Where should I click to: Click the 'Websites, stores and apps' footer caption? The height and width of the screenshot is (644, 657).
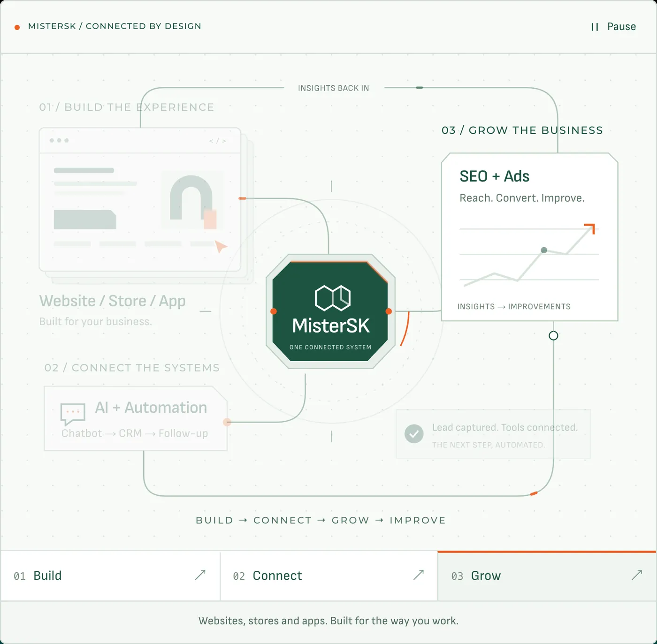pyautogui.click(x=328, y=621)
